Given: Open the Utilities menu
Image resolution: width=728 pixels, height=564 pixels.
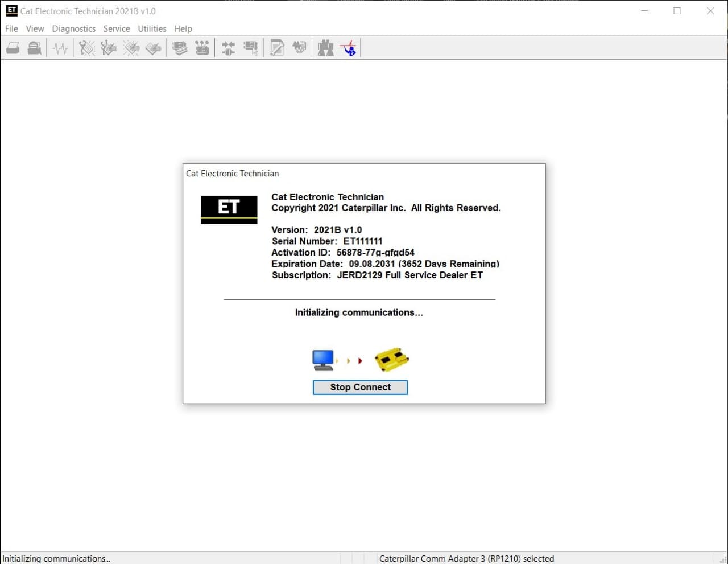Looking at the screenshot, I should tap(151, 28).
